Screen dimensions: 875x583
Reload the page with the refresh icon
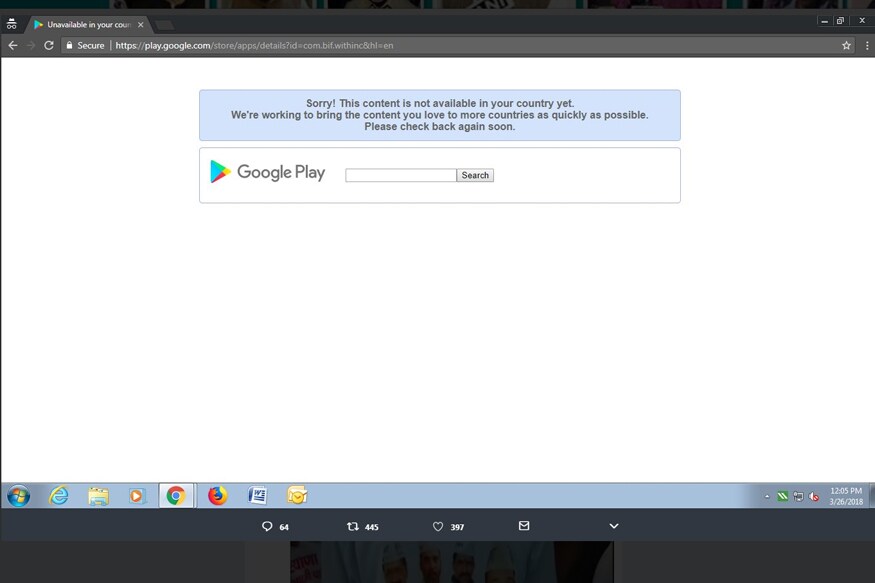49,45
